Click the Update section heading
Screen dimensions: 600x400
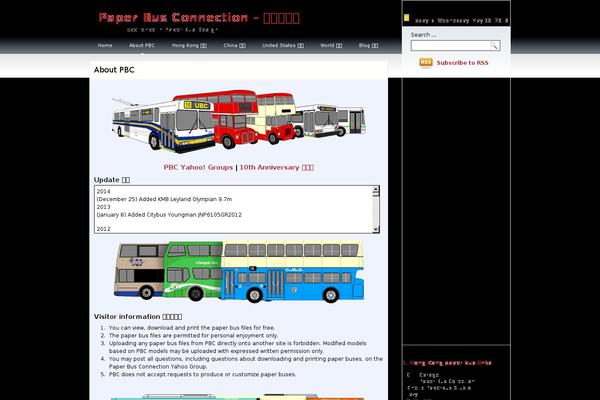112,180
